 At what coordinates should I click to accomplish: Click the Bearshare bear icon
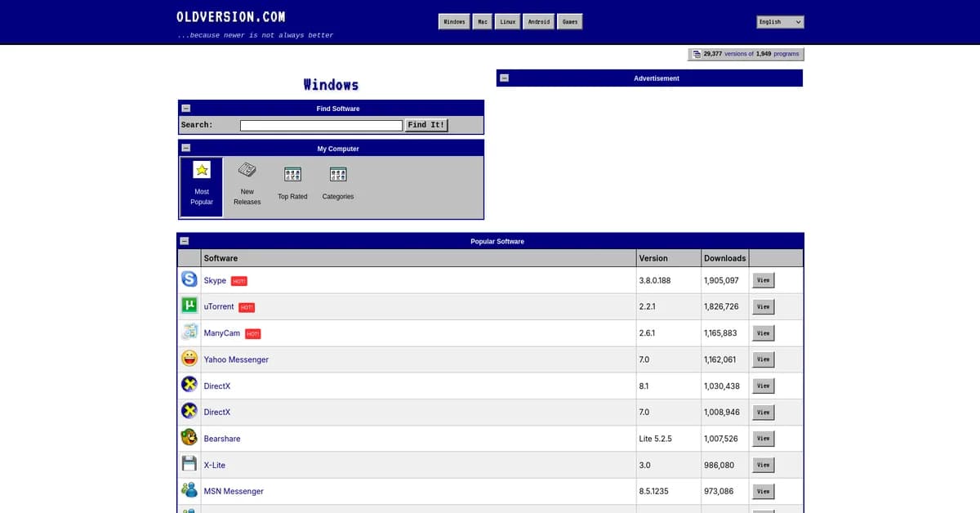click(189, 438)
